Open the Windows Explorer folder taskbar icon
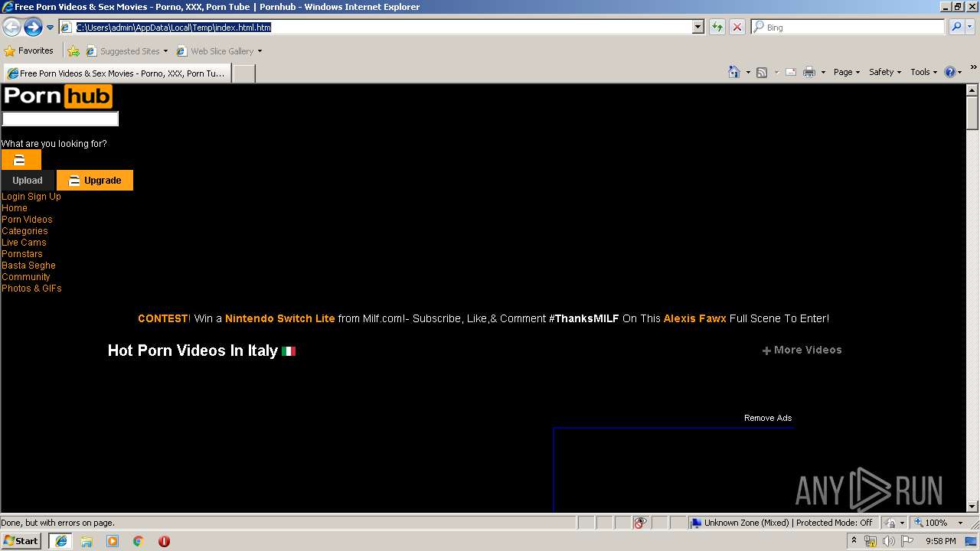980x551 pixels. point(87,541)
